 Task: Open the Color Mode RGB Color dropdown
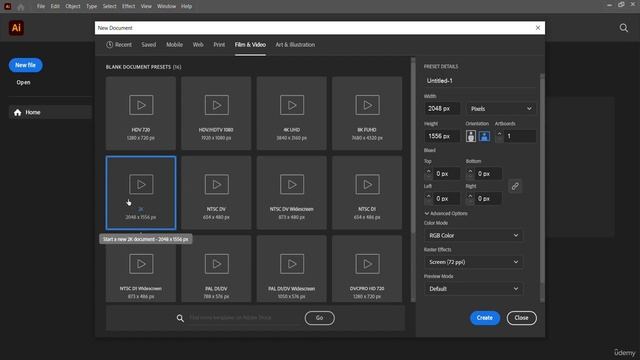473,236
